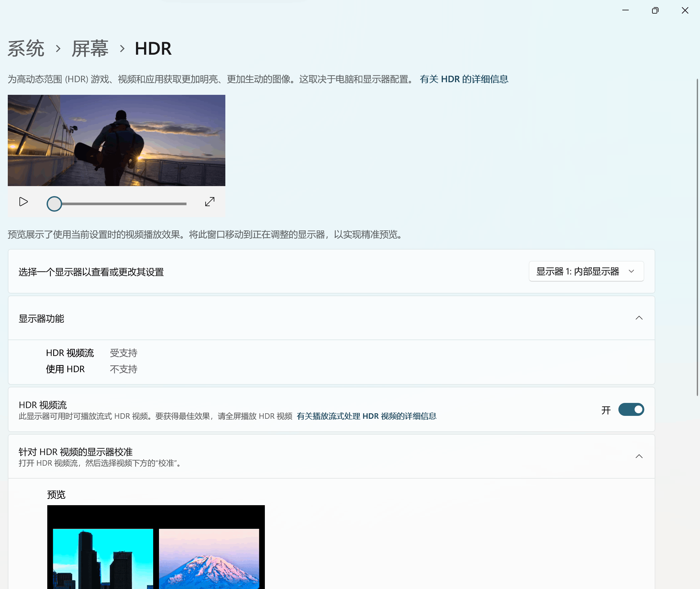Image resolution: width=700 pixels, height=589 pixels.
Task: Click the snowy mountain calibration image
Action: (209, 558)
